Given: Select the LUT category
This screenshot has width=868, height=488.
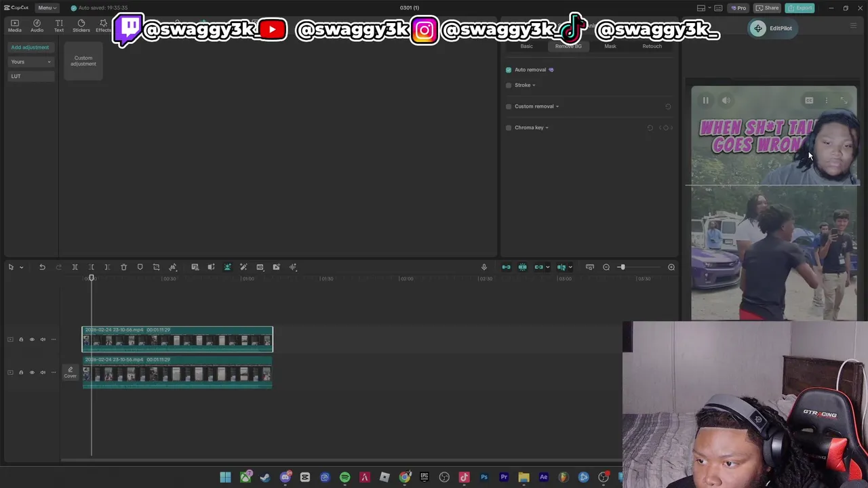Looking at the screenshot, I should point(31,76).
